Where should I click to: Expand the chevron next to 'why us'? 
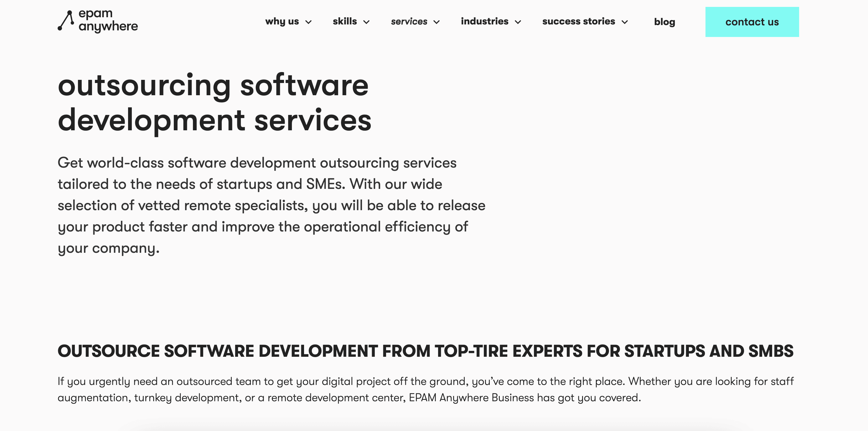pos(308,22)
